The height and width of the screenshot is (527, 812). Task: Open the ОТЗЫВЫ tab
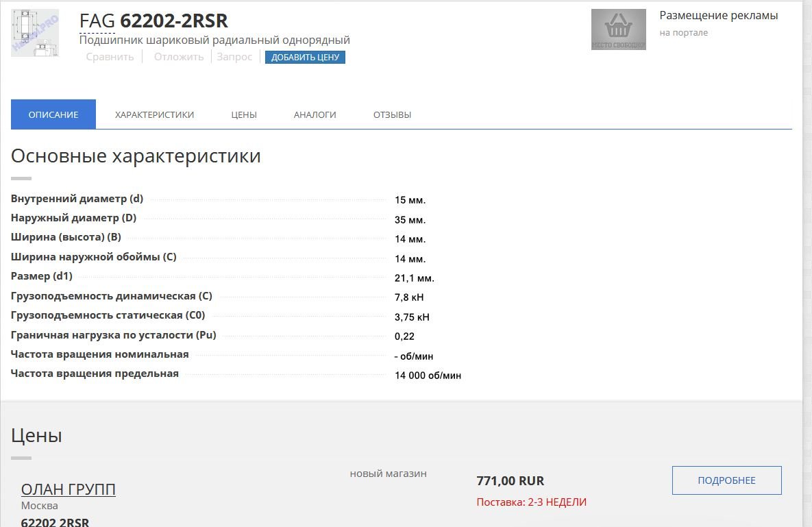(392, 115)
